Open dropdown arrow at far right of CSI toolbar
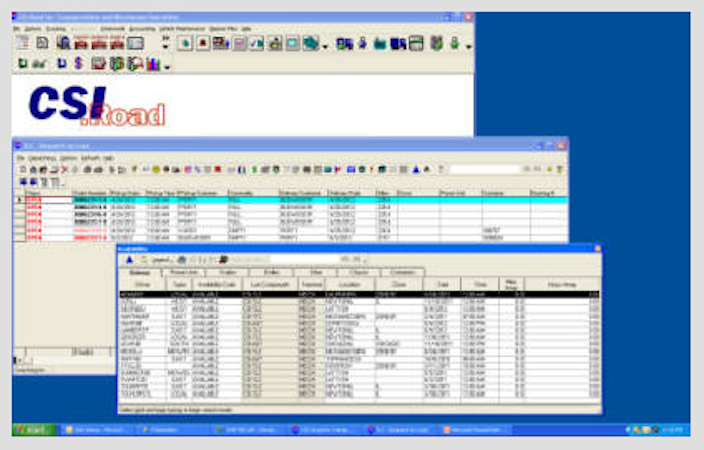This screenshot has height=450, width=704. point(468,45)
